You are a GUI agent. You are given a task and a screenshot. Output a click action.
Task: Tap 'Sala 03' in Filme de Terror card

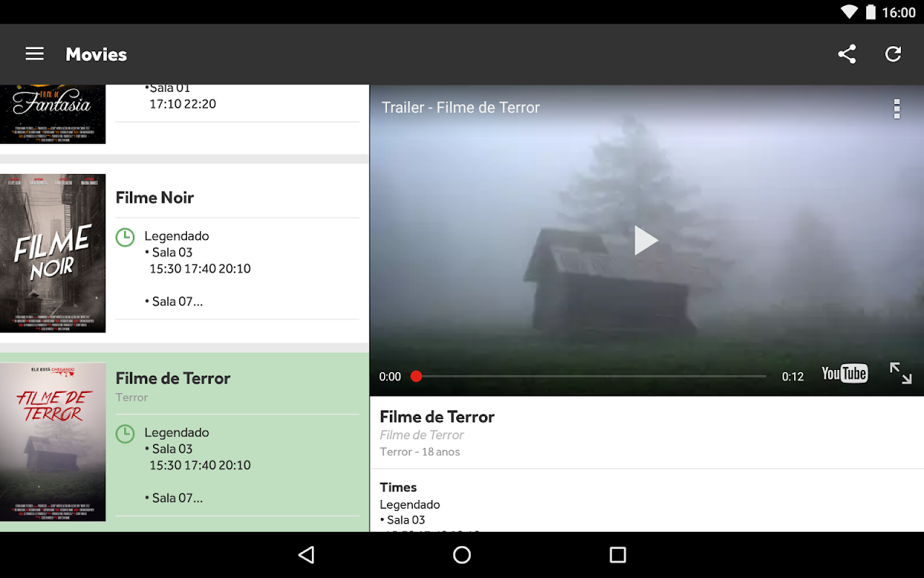pos(173,449)
